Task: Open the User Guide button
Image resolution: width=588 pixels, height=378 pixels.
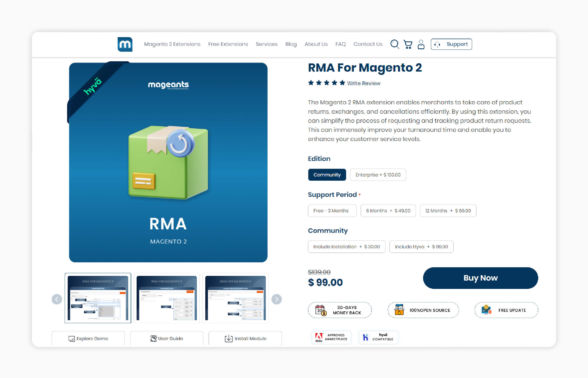Action: pyautogui.click(x=167, y=338)
